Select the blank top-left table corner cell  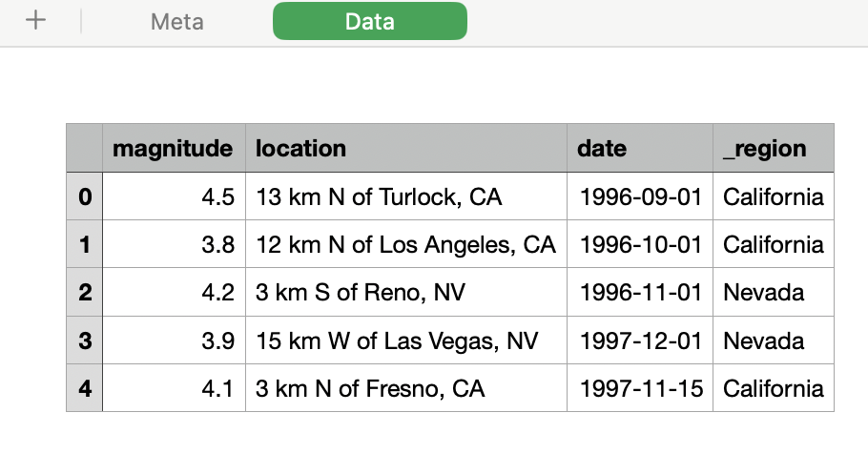click(85, 148)
